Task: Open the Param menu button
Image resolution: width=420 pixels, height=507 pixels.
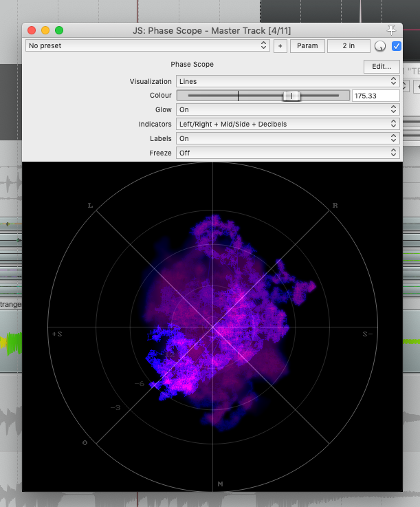Action: [x=307, y=46]
